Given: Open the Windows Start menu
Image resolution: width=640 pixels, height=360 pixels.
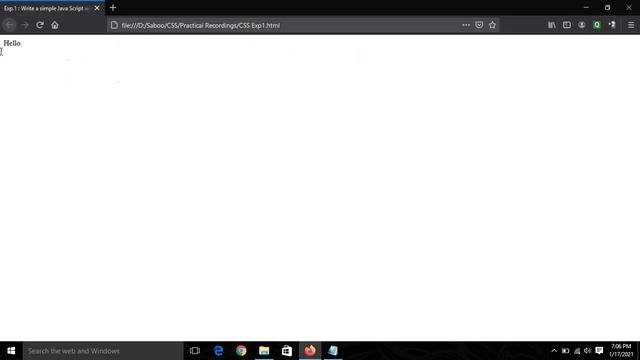Looking at the screenshot, I should 11,351.
